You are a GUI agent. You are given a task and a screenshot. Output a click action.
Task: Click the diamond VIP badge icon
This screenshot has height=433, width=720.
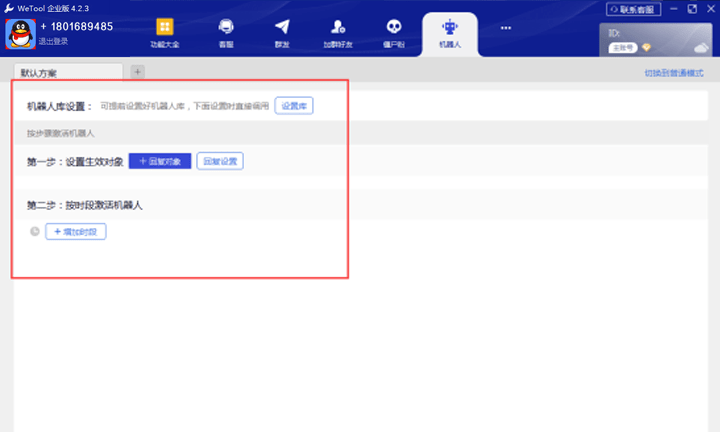tap(647, 47)
